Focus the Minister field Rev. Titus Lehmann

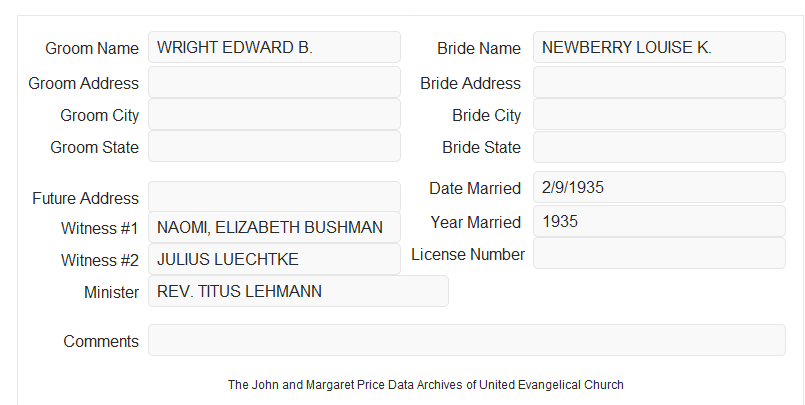[298, 291]
